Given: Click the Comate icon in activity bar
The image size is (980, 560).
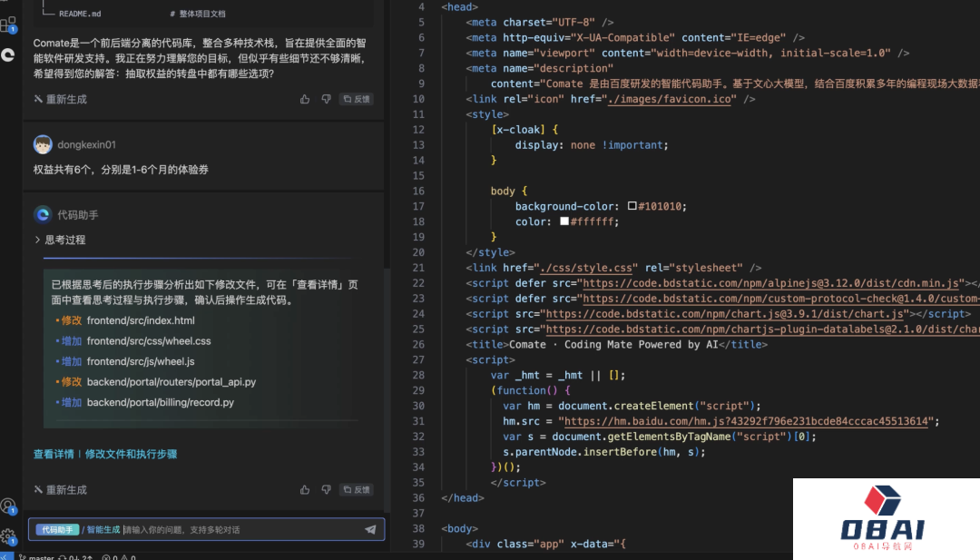Looking at the screenshot, I should pos(8,55).
